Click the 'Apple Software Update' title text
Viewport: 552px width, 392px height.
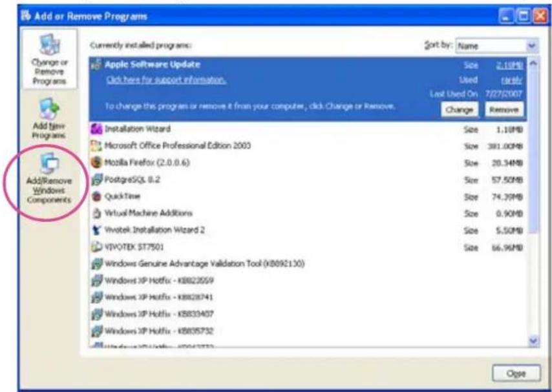point(153,65)
